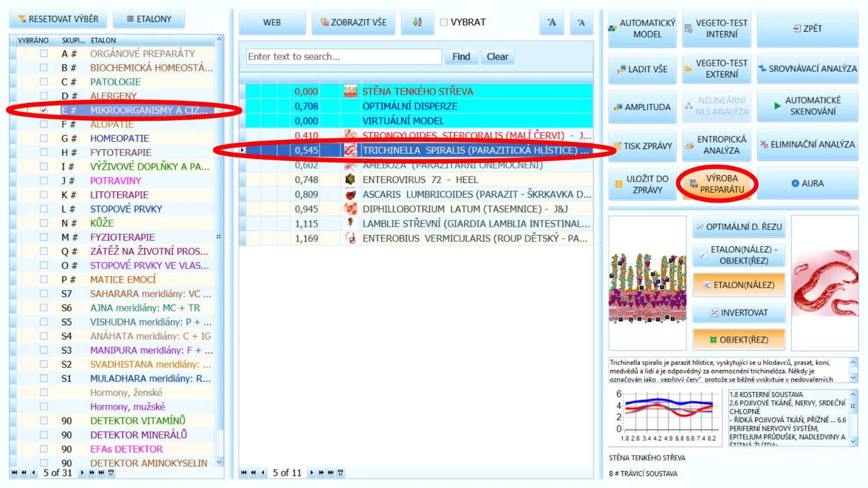Jump to first record in results navigator
868x488 pixels.
coord(244,472)
